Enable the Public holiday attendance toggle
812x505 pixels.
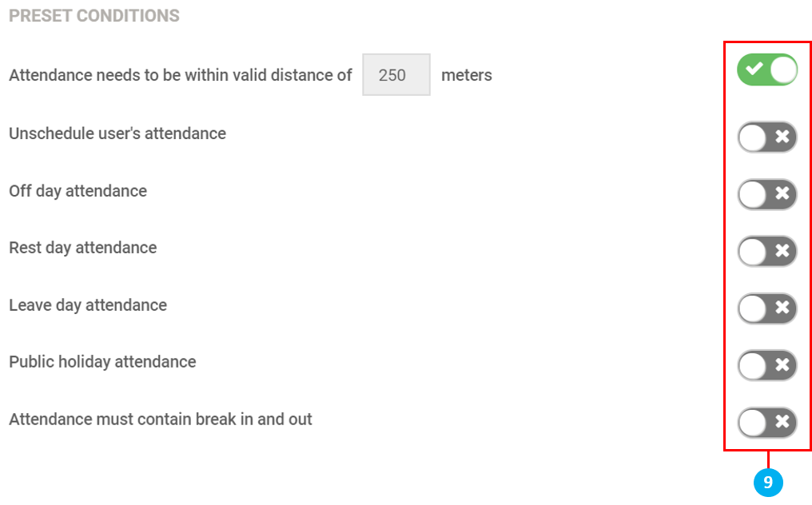click(x=767, y=366)
